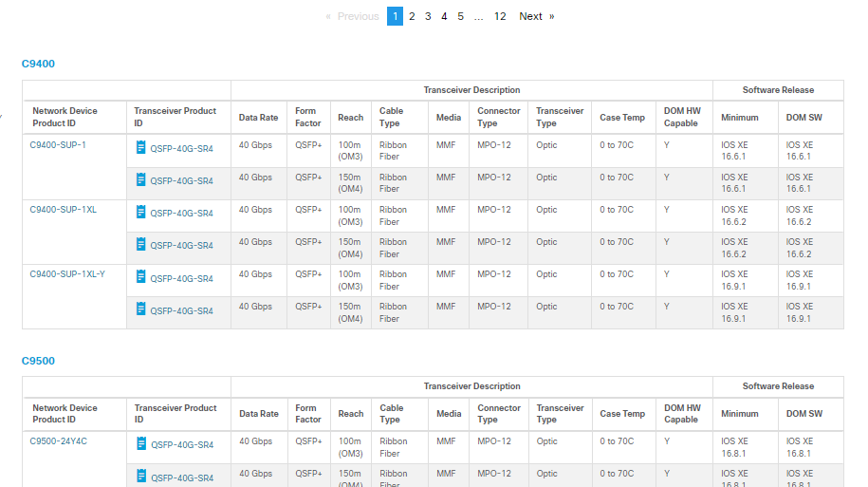Open QSFP-40G-SR4 link in C9500-24Y4C 100m row
Screen dimensions: 868x487
182,445
